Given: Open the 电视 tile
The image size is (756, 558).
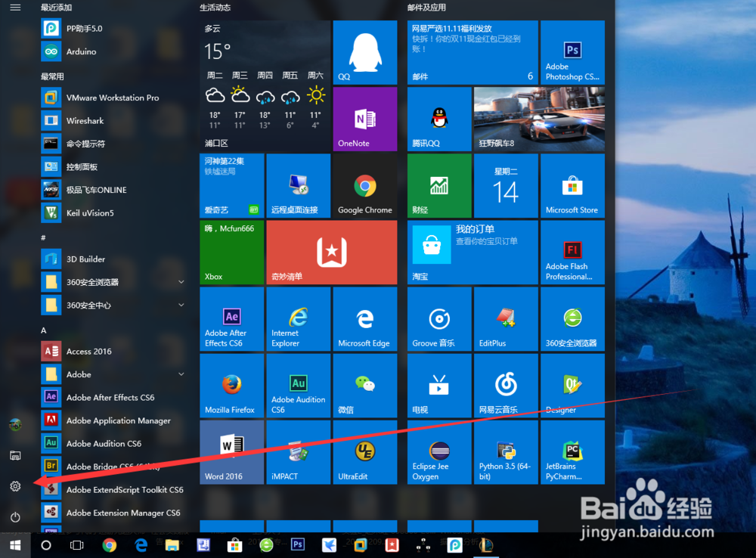Looking at the screenshot, I should point(439,386).
